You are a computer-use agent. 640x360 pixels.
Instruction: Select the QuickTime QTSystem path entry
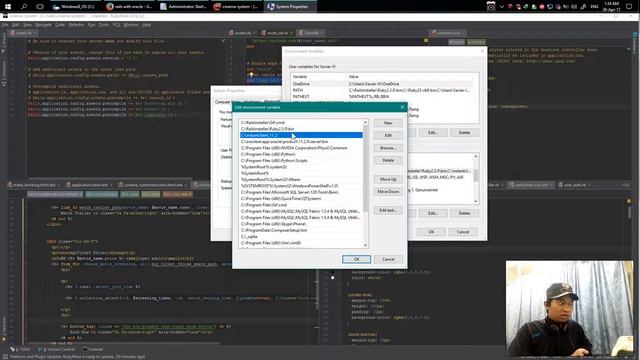tap(301, 198)
